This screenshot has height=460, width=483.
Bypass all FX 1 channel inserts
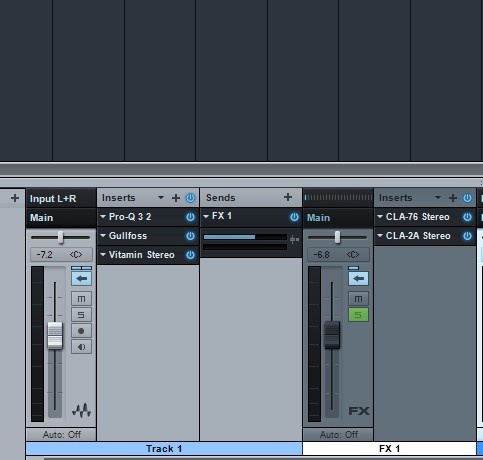tap(467, 198)
